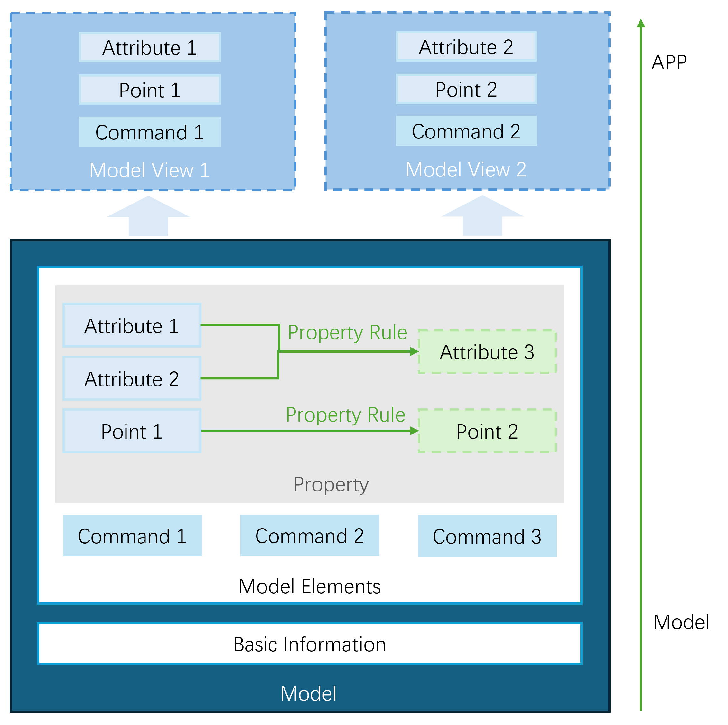Click the Point 2 box in Model View 2
Screen dimensions: 728x725
466,89
